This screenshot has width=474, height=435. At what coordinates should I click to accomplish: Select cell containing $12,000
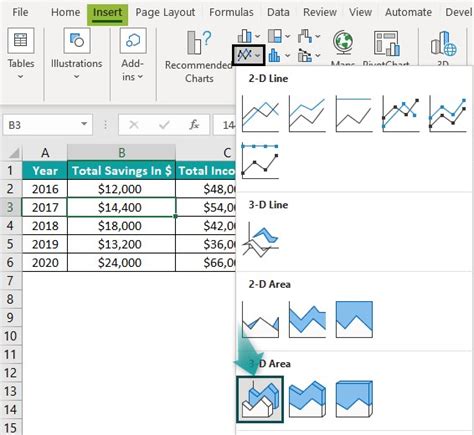121,189
